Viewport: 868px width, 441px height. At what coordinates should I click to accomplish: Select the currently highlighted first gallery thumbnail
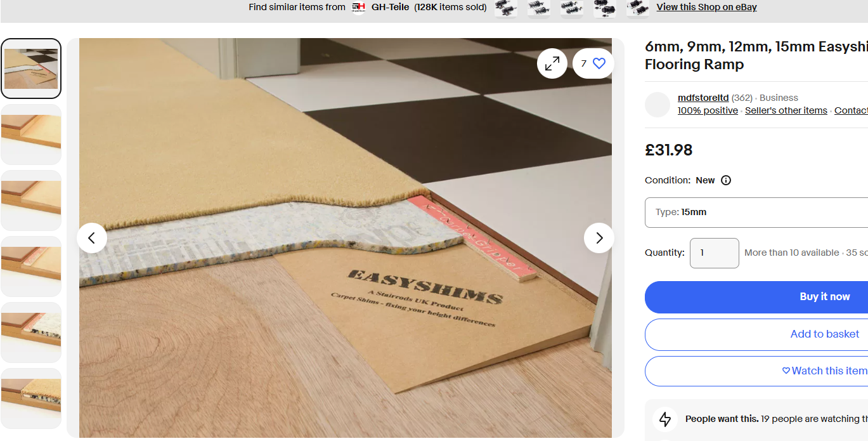[31, 69]
